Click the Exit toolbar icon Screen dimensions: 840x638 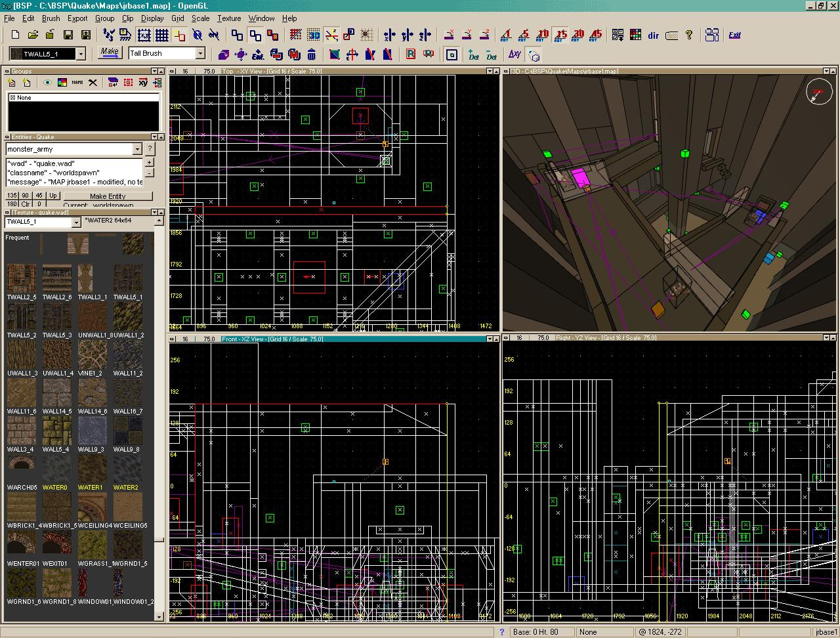pyautogui.click(x=735, y=35)
